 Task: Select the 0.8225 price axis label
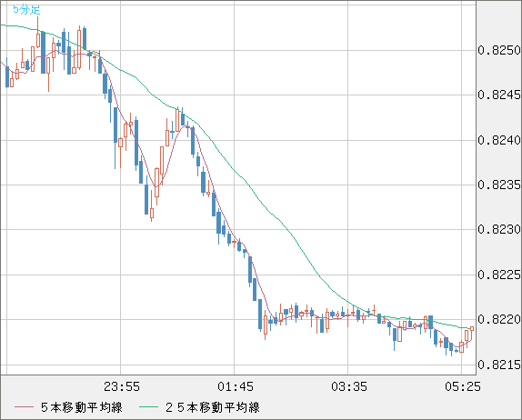499,275
